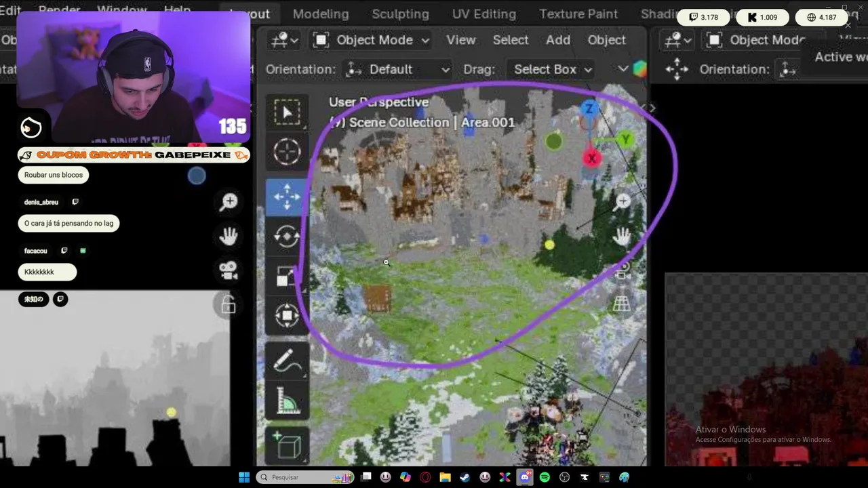Open Discord from the taskbar
This screenshot has width=868, height=488.
pyautogui.click(x=525, y=477)
